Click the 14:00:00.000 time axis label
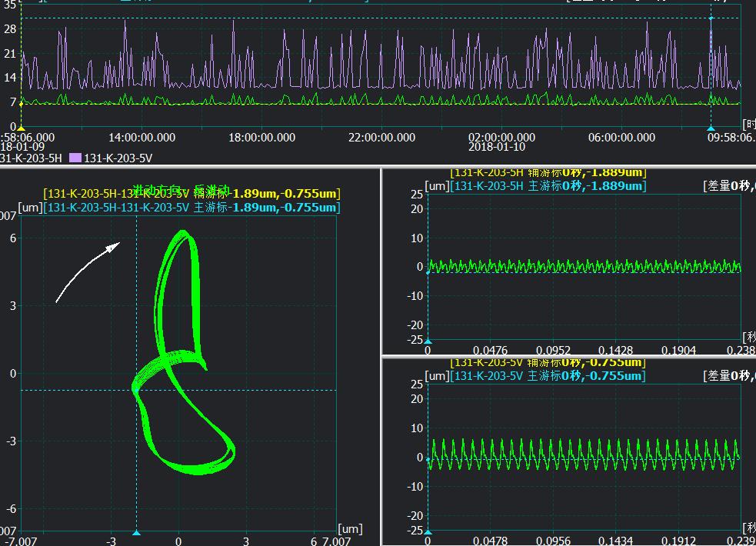The width and height of the screenshot is (756, 546). click(142, 138)
